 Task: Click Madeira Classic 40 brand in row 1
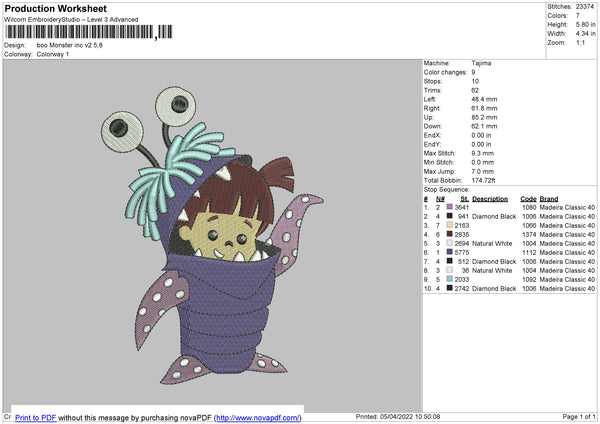click(x=567, y=207)
